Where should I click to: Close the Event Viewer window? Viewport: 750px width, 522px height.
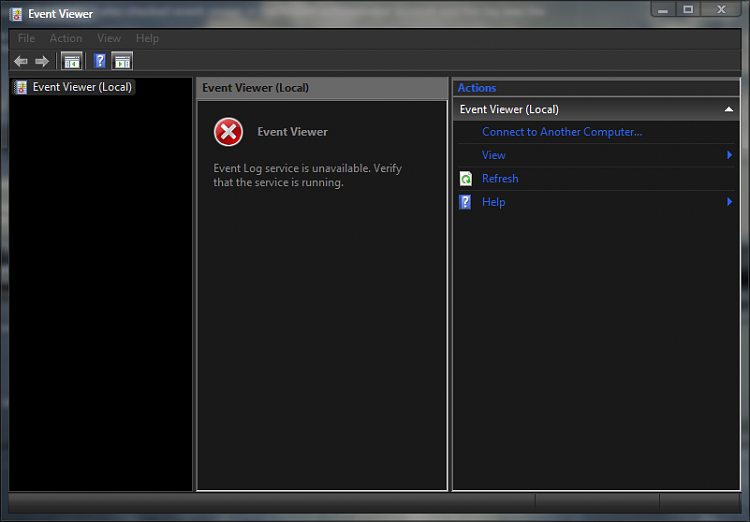[x=721, y=10]
